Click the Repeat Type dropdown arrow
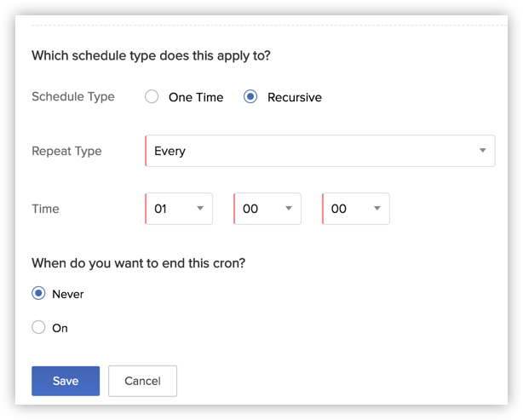The image size is (523, 420). (x=482, y=151)
